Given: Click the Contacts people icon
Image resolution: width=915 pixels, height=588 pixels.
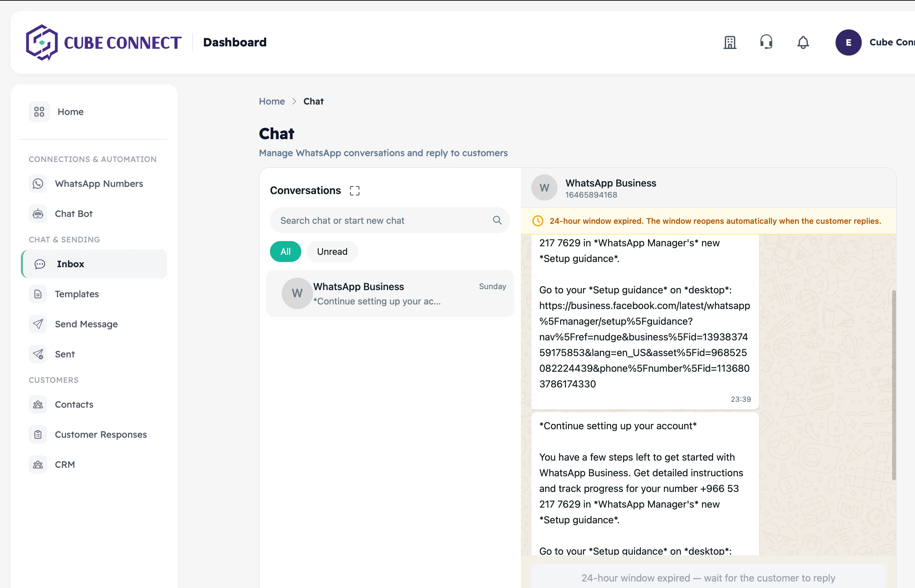Looking at the screenshot, I should (x=38, y=405).
